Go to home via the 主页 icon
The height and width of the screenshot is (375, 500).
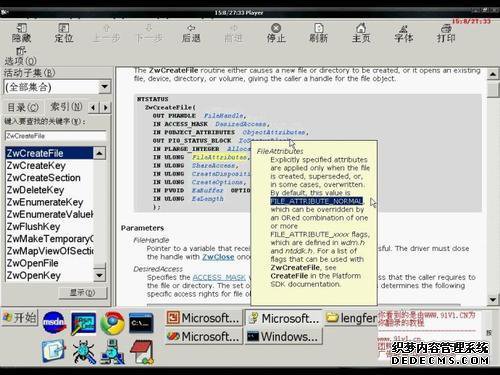(361, 33)
